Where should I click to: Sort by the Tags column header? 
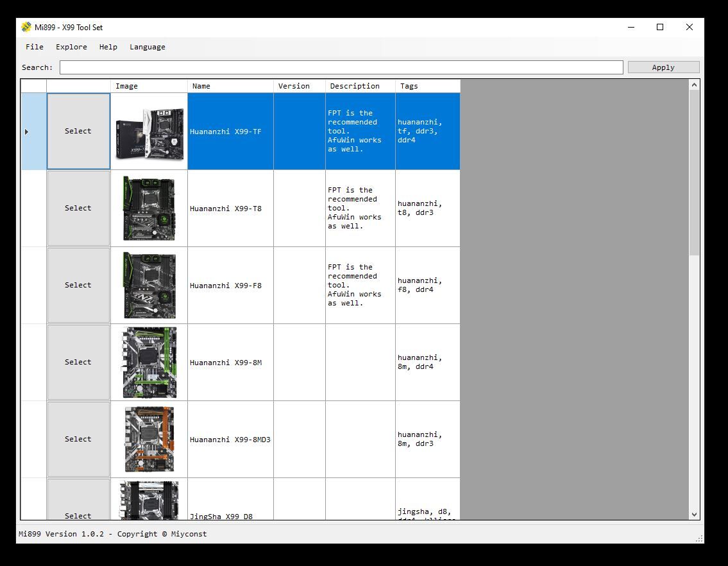(428, 86)
